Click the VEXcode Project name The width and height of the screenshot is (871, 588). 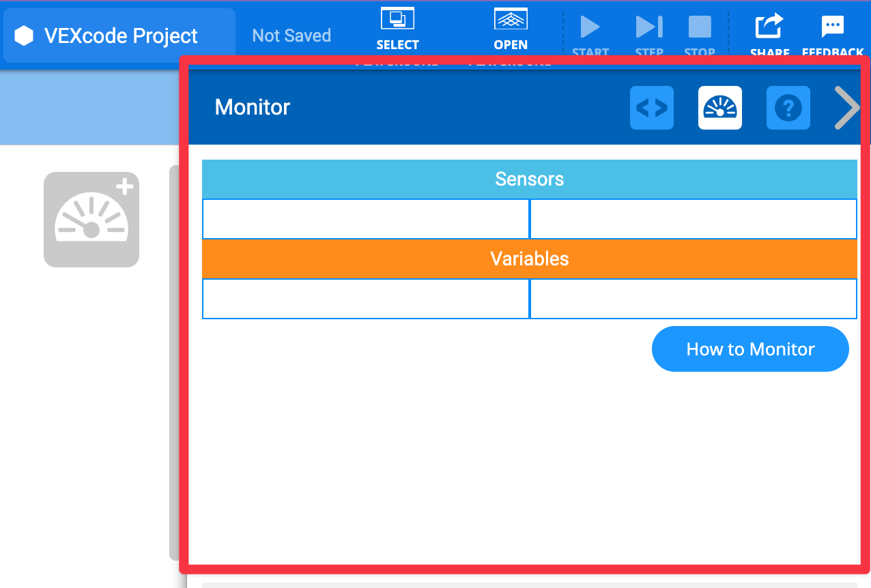coord(121,36)
